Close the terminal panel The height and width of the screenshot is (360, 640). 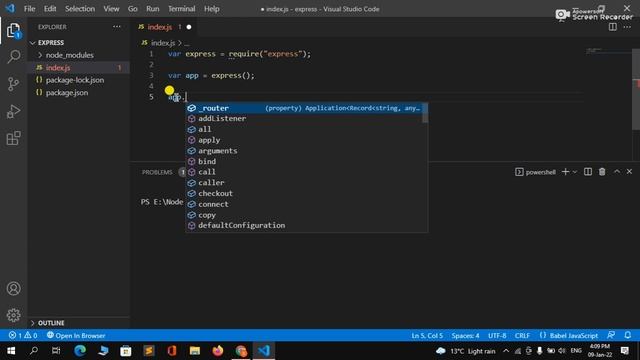[629, 172]
